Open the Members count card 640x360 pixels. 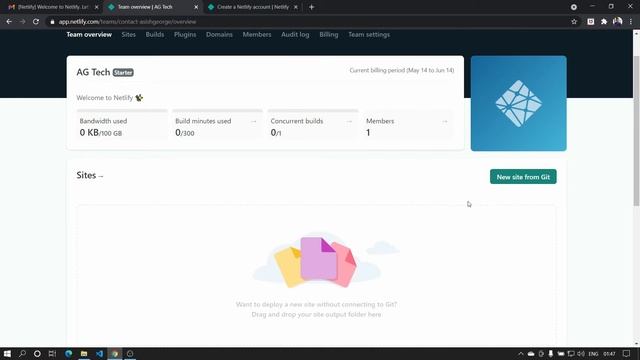pos(408,124)
